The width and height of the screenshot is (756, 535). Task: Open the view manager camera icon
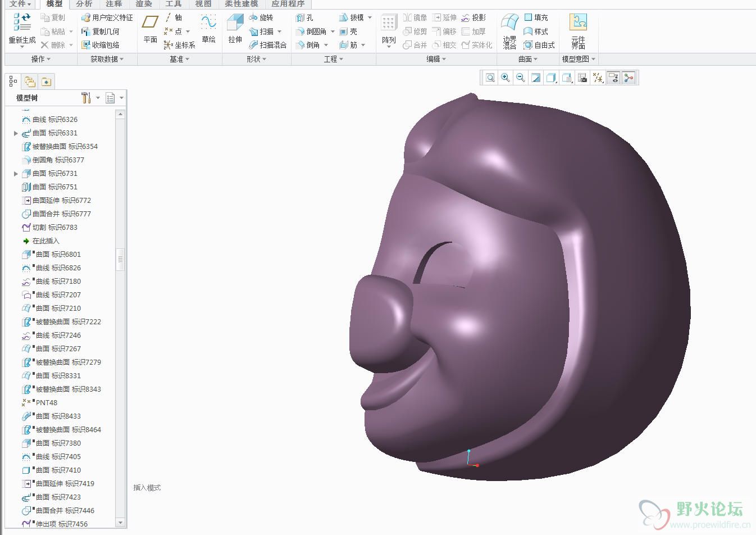pyautogui.click(x=582, y=78)
